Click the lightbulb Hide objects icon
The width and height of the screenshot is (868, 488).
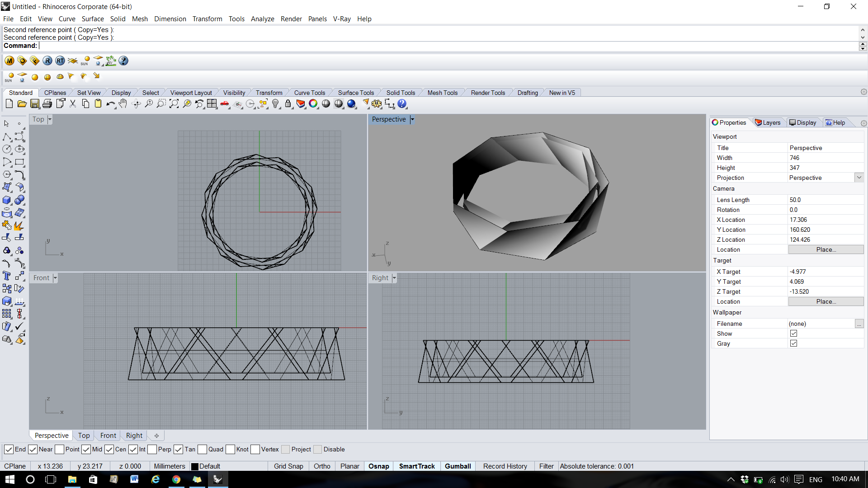point(275,104)
